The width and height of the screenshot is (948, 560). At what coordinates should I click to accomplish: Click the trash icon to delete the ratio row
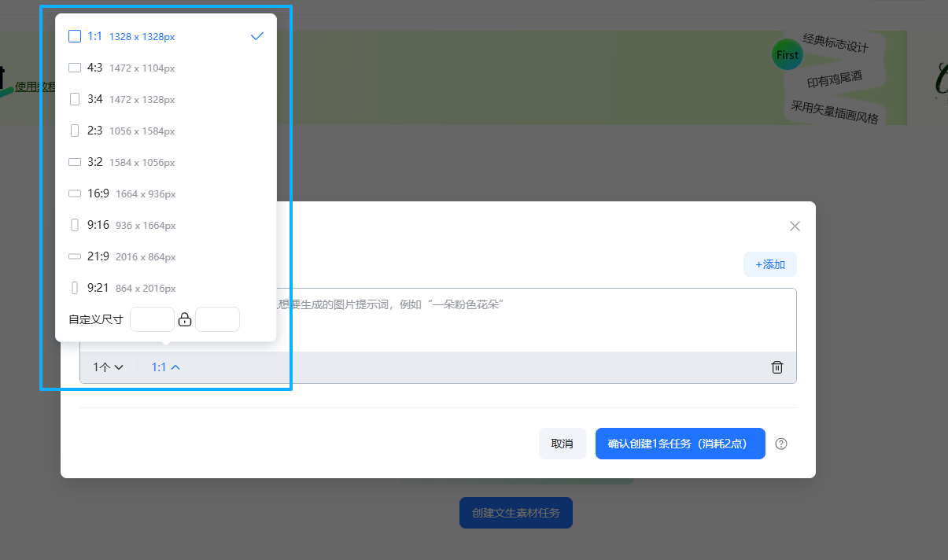(777, 367)
